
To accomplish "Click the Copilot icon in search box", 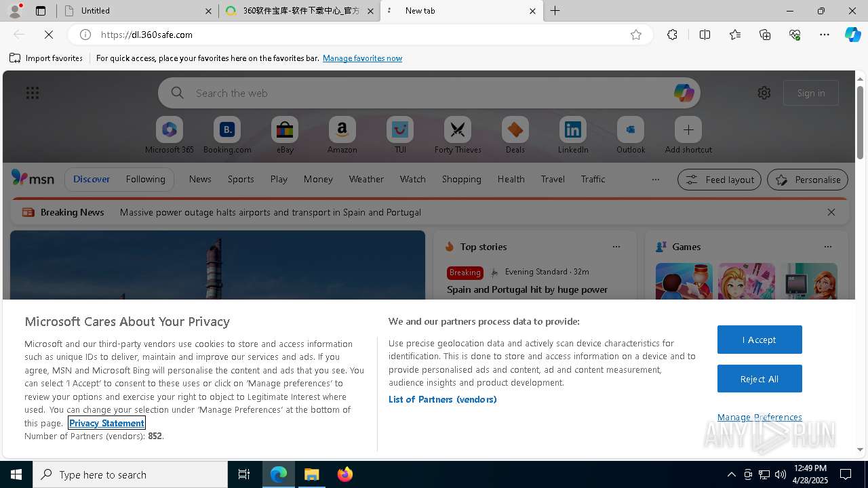I will point(684,93).
